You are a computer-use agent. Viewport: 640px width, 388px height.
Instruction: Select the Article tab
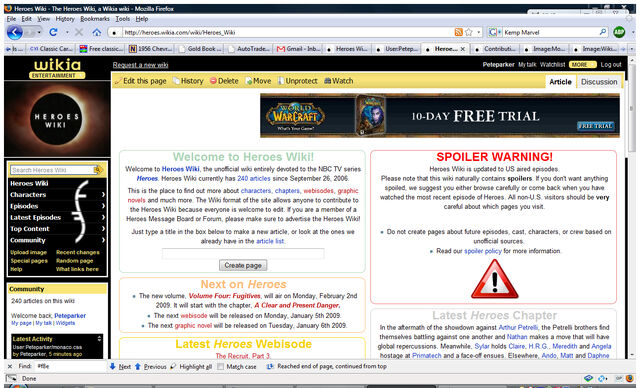tap(560, 82)
